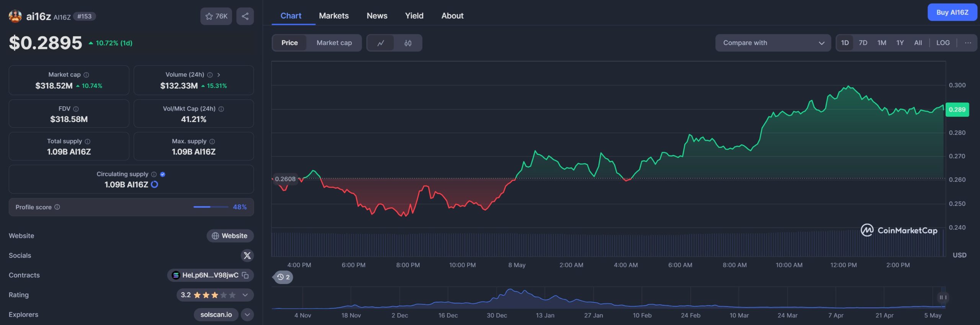Image resolution: width=980 pixels, height=325 pixels.
Task: Click the 0.289 current price label
Action: pos(957,110)
